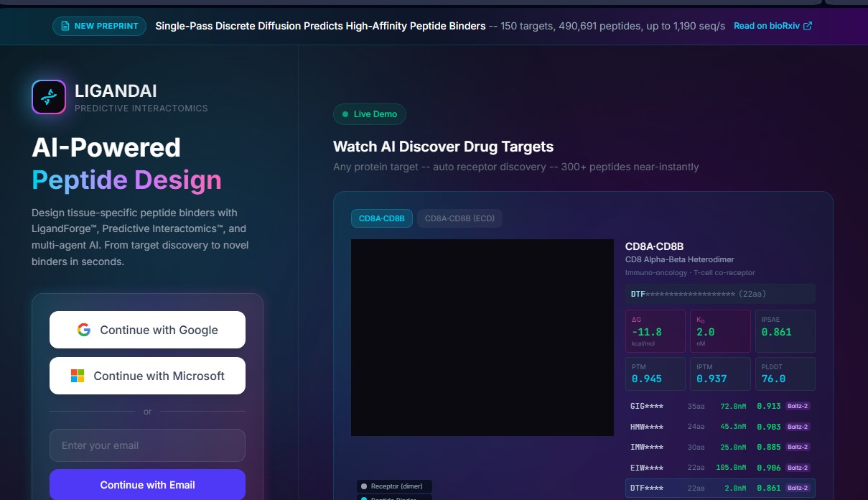Select the IMW**** peptide row
The image size is (868, 500).
pyautogui.click(x=720, y=447)
